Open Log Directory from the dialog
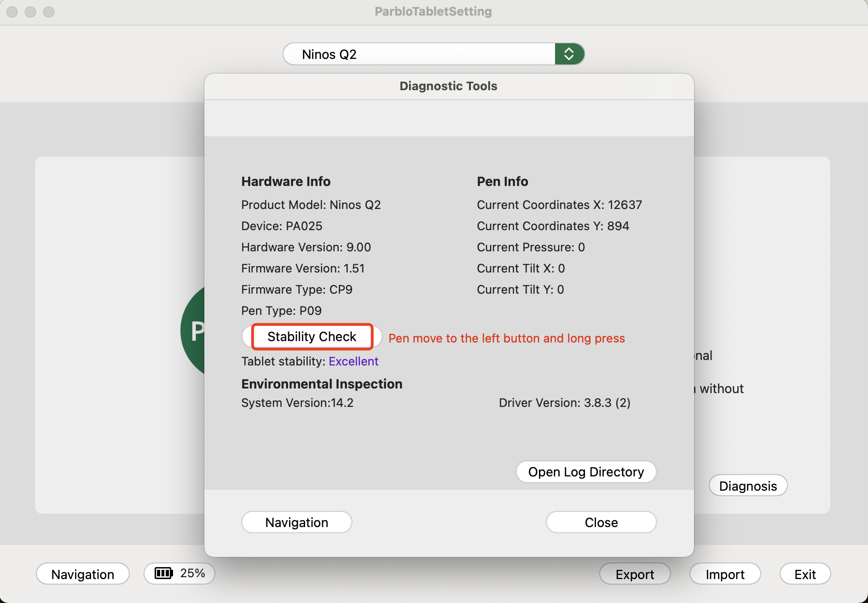 (586, 472)
